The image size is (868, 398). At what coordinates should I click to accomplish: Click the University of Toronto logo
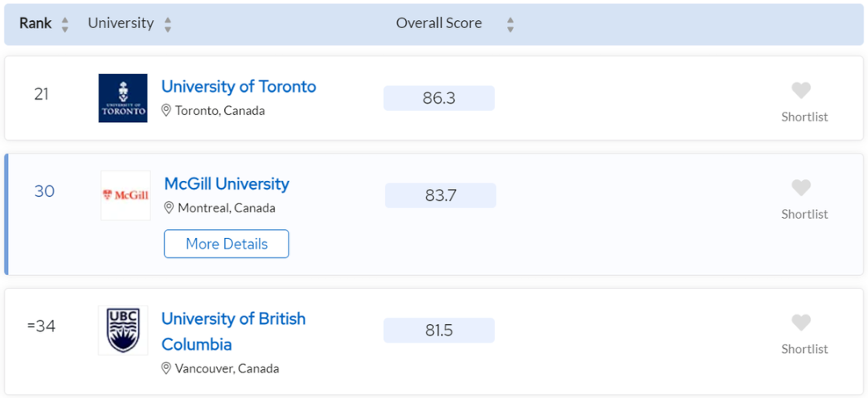(x=123, y=98)
